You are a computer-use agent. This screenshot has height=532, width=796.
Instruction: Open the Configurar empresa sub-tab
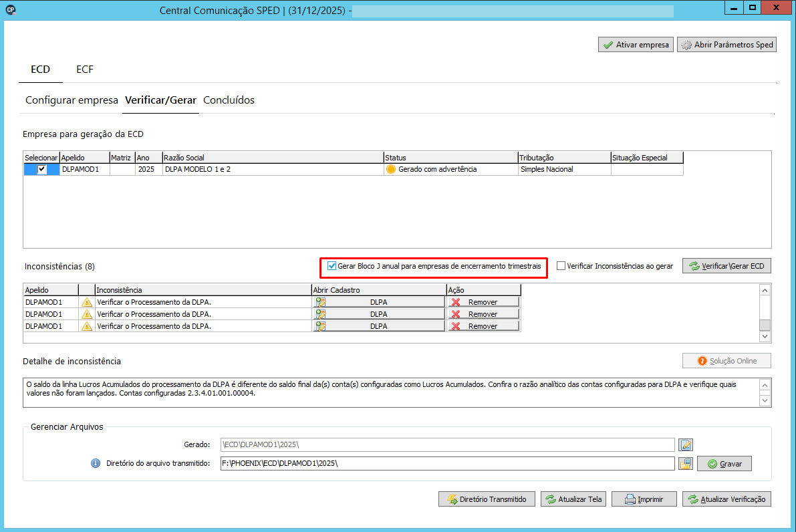coord(72,100)
